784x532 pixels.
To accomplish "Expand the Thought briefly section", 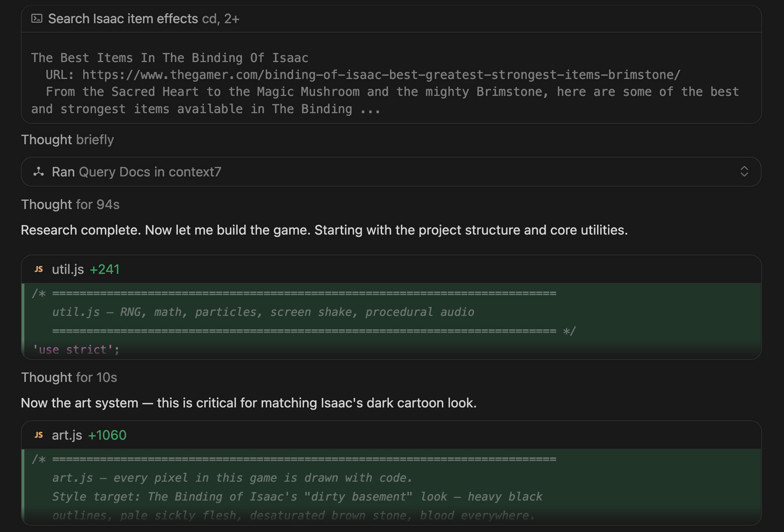I will [68, 139].
